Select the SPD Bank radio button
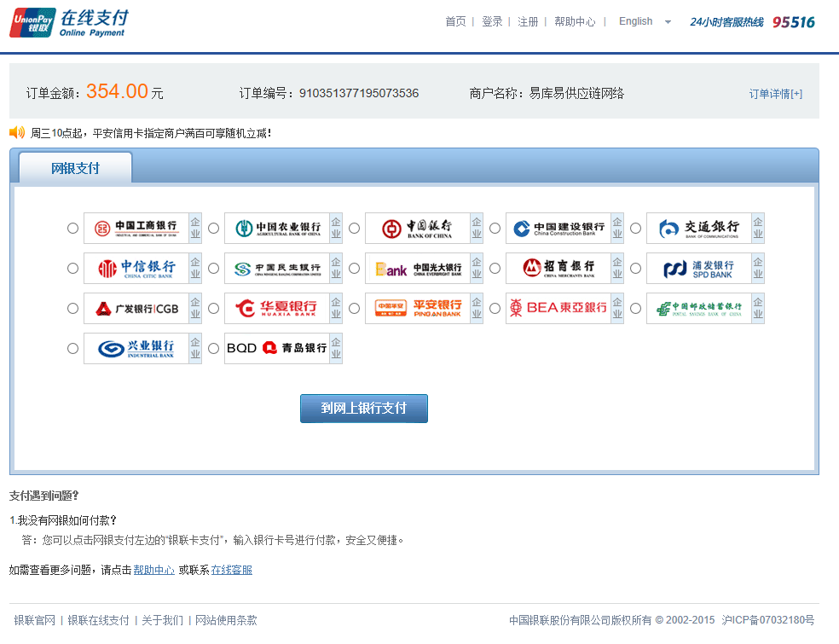This screenshot has width=839, height=644. 636,268
